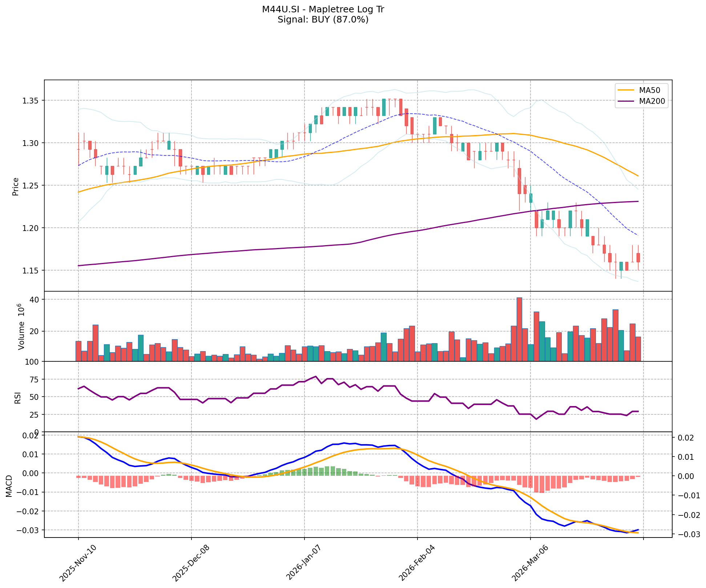Click the last red candlestick on the right
The width and height of the screenshot is (706, 588).
click(638, 257)
